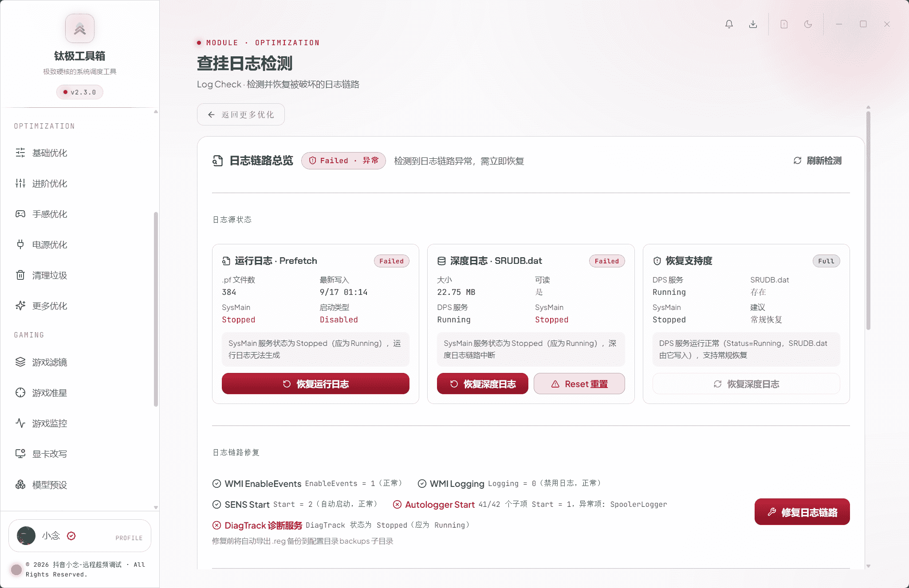Open 模型预设 in the sidebar
Screen dimensions: 909x588
click(80, 485)
